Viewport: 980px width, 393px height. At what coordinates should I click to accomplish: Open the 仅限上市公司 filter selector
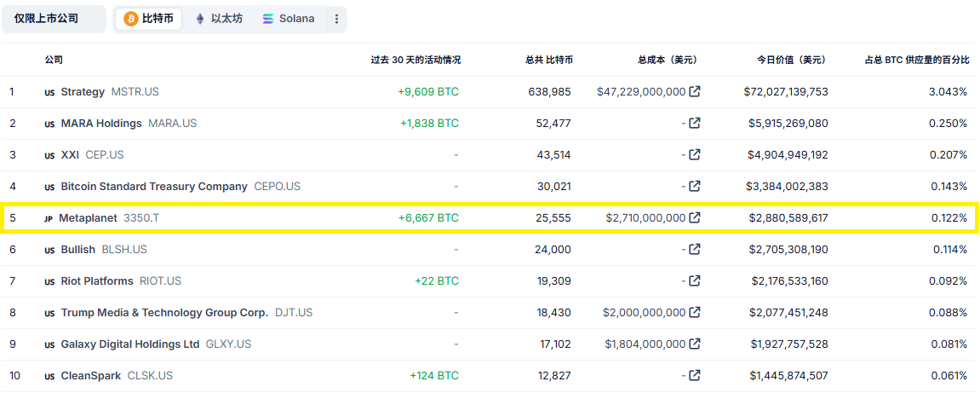[54, 19]
